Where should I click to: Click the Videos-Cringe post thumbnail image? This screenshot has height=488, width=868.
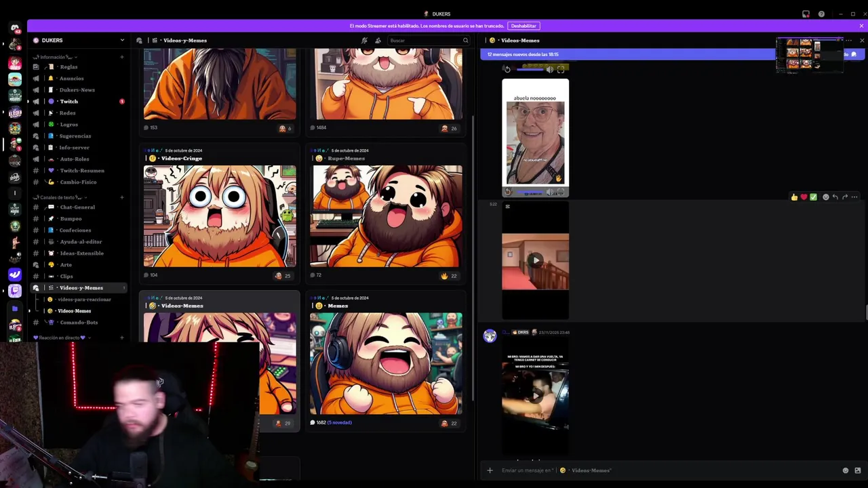[x=220, y=216]
